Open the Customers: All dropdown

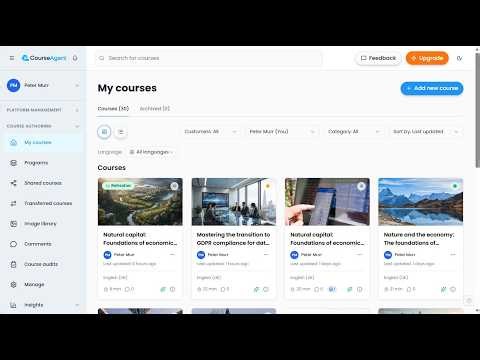tap(210, 132)
